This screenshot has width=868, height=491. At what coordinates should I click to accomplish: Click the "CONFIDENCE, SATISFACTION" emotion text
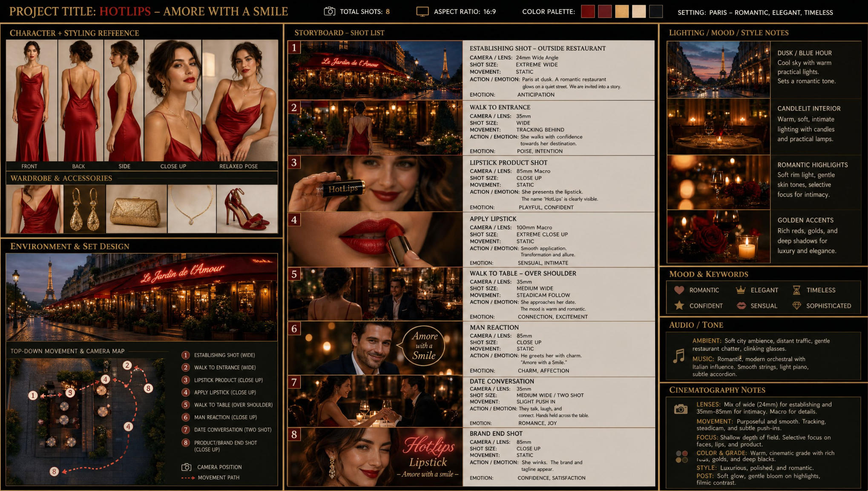(x=552, y=478)
